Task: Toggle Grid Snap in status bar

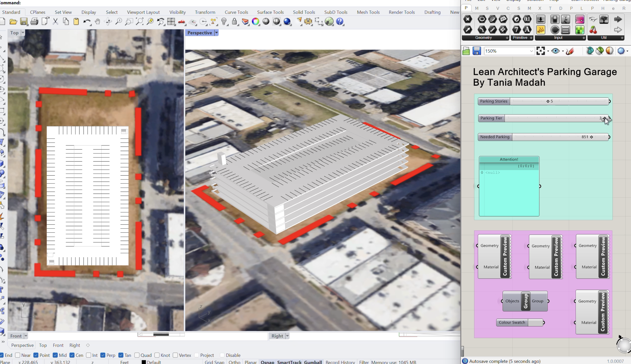Action: coord(214,362)
